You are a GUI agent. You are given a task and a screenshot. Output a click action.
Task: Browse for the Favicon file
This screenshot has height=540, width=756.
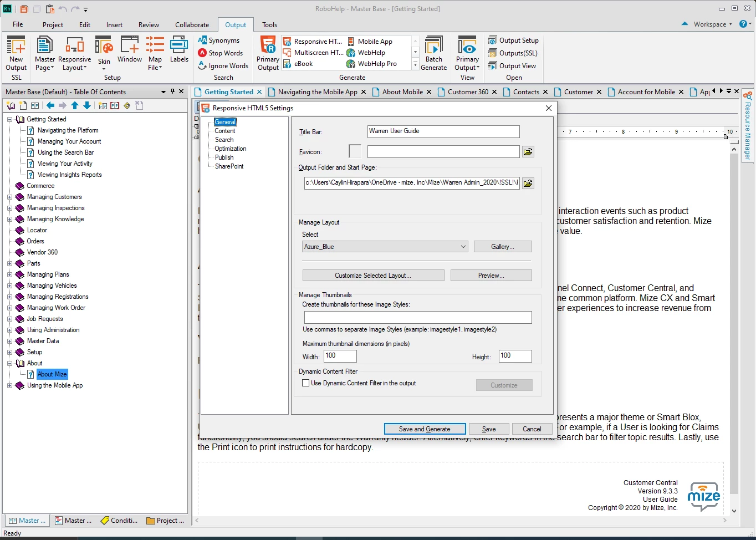528,152
